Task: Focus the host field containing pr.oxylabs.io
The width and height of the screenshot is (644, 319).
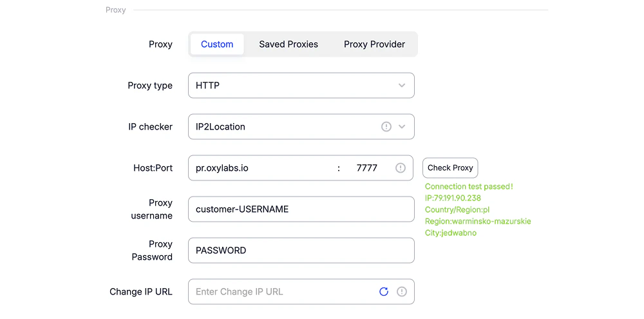Action: pyautogui.click(x=262, y=168)
